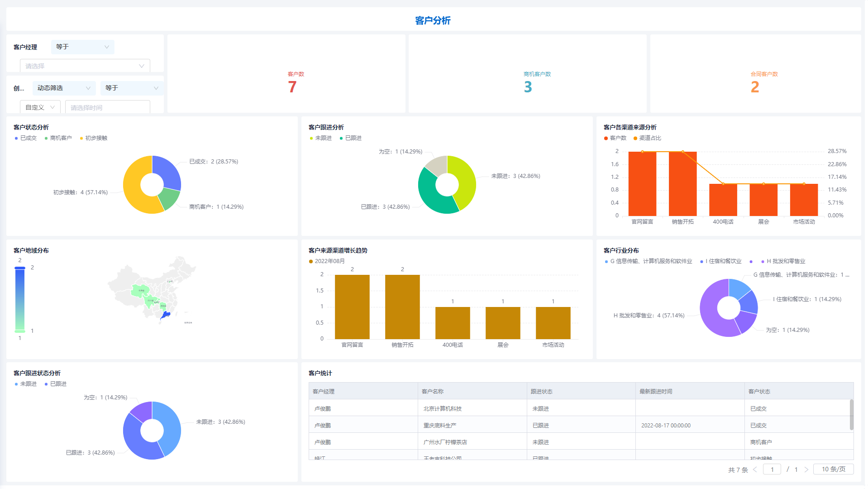Toggle the 已成交 legend in 客户状态分析
The height and width of the screenshot is (489, 868).
(x=26, y=138)
